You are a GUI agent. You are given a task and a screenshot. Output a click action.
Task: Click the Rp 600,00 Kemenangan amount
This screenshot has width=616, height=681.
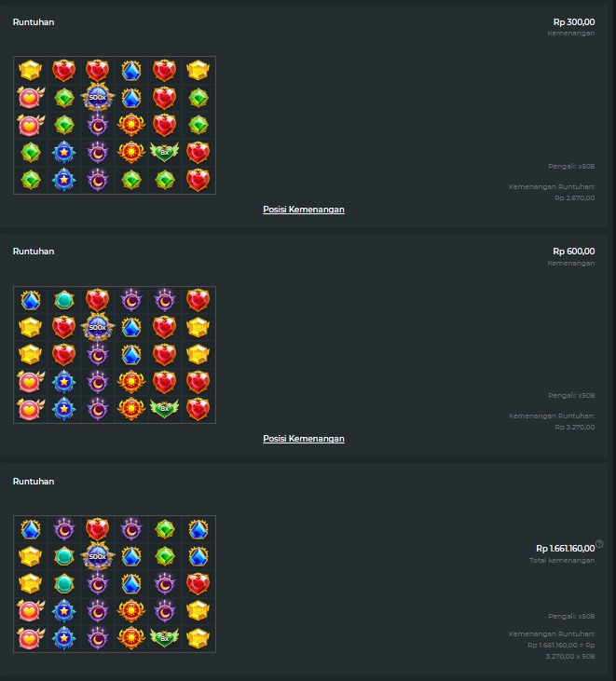coord(574,252)
